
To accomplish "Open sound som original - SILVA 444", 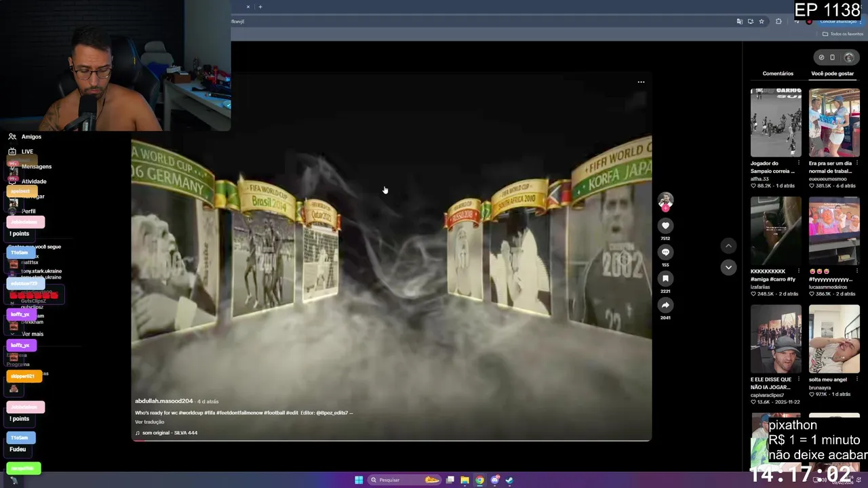I will click(166, 433).
